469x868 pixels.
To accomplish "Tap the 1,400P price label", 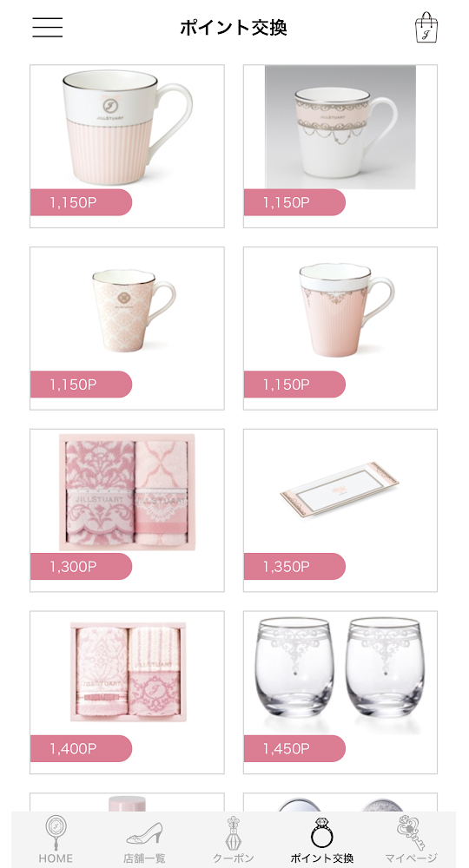I will (81, 748).
